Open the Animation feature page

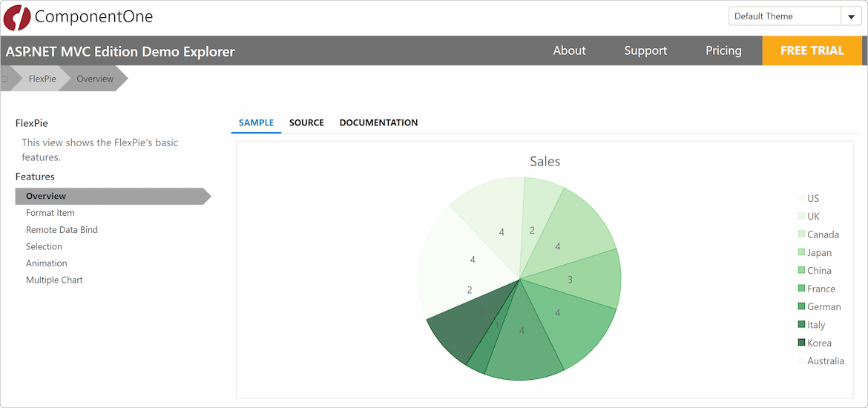pos(47,263)
